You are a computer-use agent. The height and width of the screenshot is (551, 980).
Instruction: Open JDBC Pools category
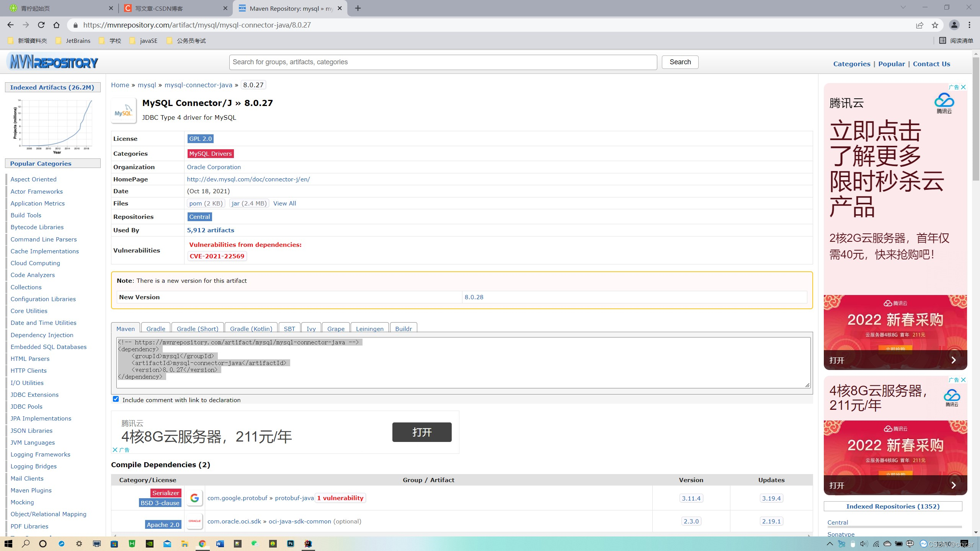pyautogui.click(x=26, y=406)
